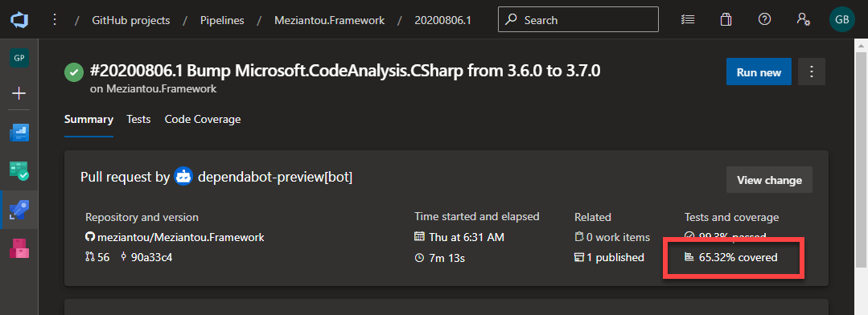
Task: Switch to the Tests tab
Action: click(x=138, y=120)
